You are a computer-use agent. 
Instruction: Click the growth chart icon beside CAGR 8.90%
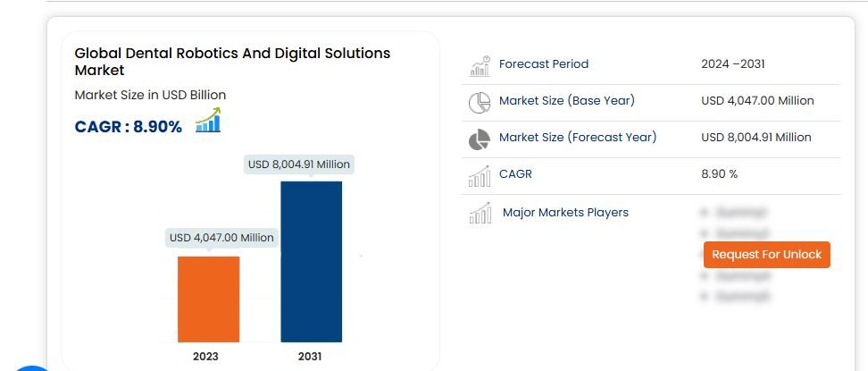click(x=208, y=121)
